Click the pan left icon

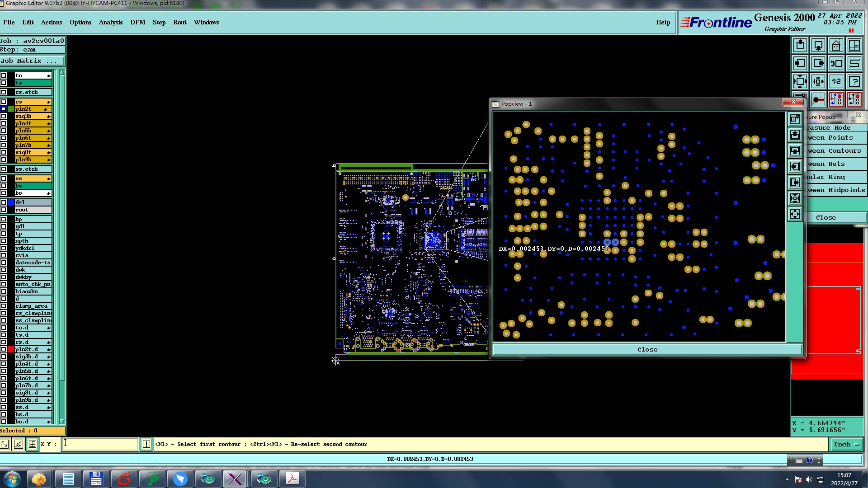tap(800, 64)
